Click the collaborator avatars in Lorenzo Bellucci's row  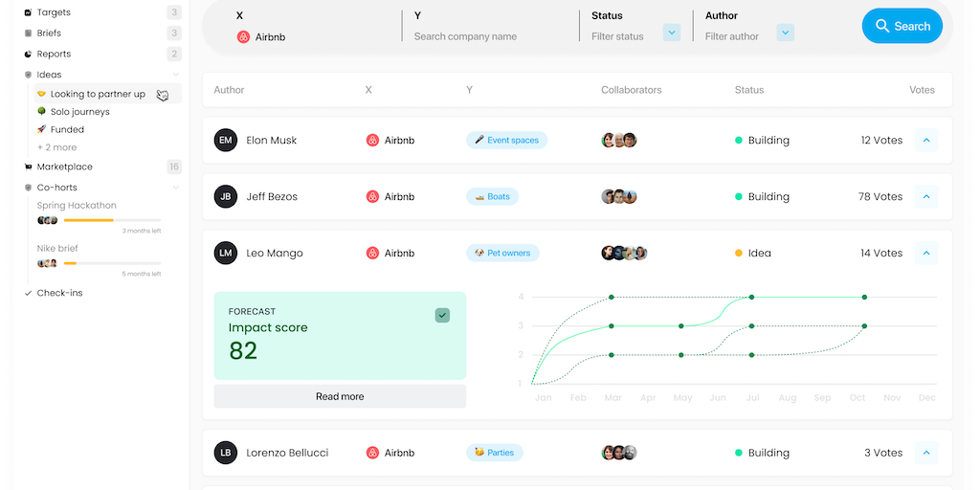point(619,453)
